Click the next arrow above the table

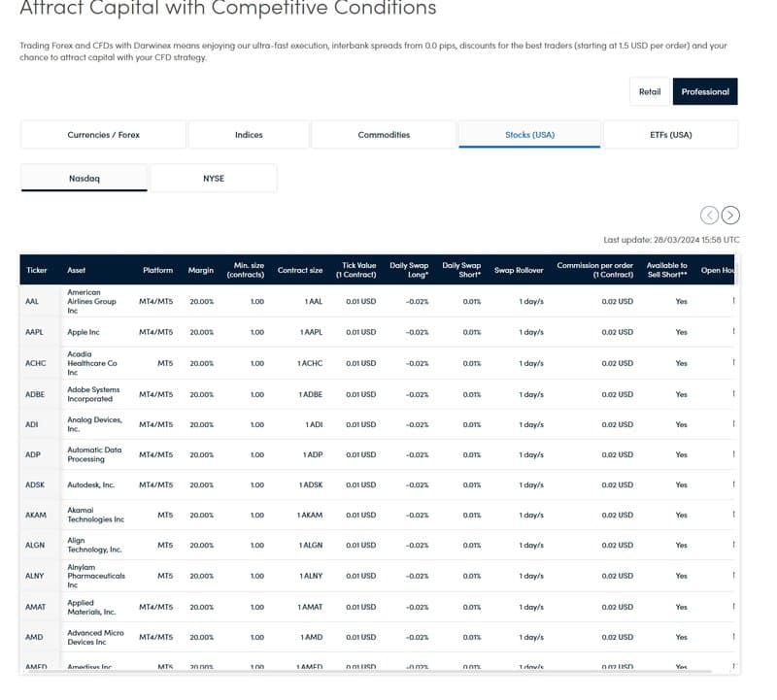click(x=731, y=216)
